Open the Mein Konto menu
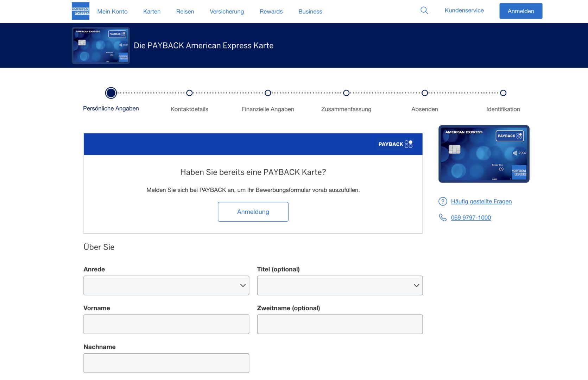Viewport: 588px width, 380px height. pos(112,12)
